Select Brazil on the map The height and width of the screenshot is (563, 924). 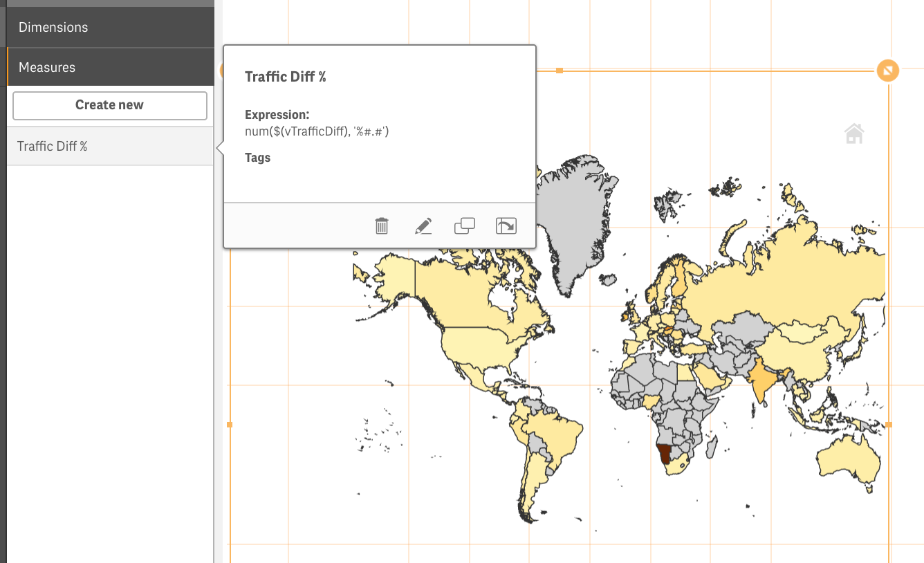pyautogui.click(x=557, y=434)
